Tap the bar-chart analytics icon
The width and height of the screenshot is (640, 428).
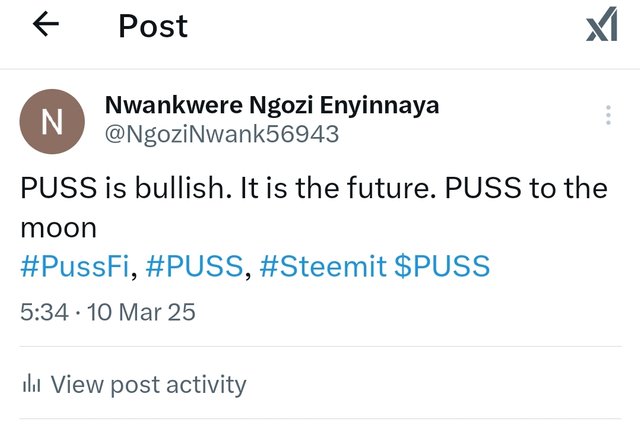[x=31, y=383]
